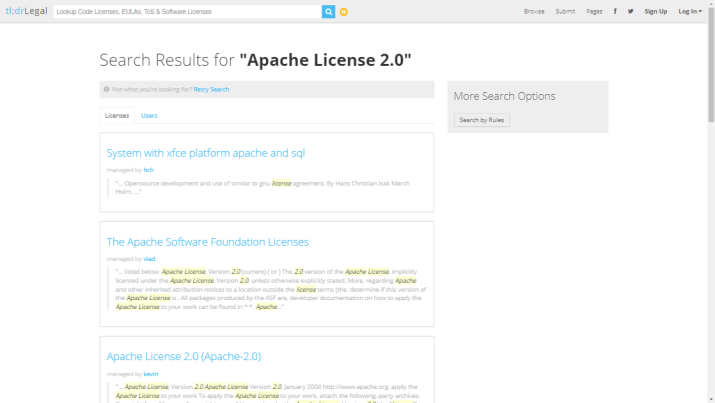Open the Facebook icon link

pyautogui.click(x=614, y=11)
